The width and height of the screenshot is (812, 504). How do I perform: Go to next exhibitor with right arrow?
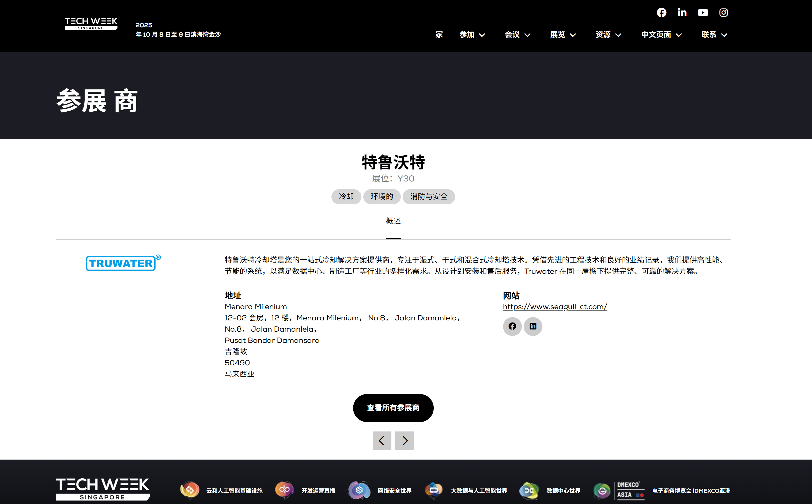point(404,440)
